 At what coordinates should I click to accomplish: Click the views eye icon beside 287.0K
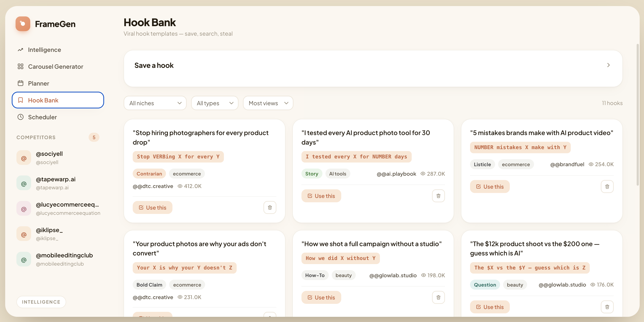tap(423, 174)
